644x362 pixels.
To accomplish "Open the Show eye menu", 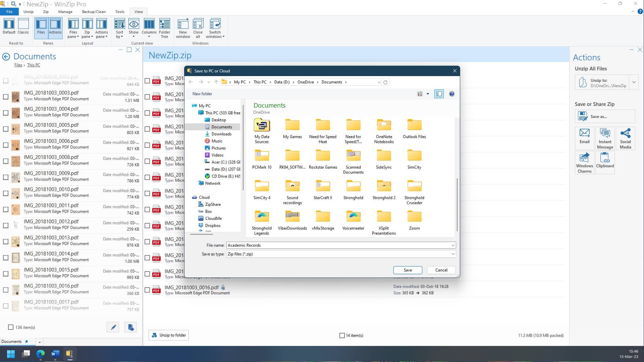I will coord(133,28).
